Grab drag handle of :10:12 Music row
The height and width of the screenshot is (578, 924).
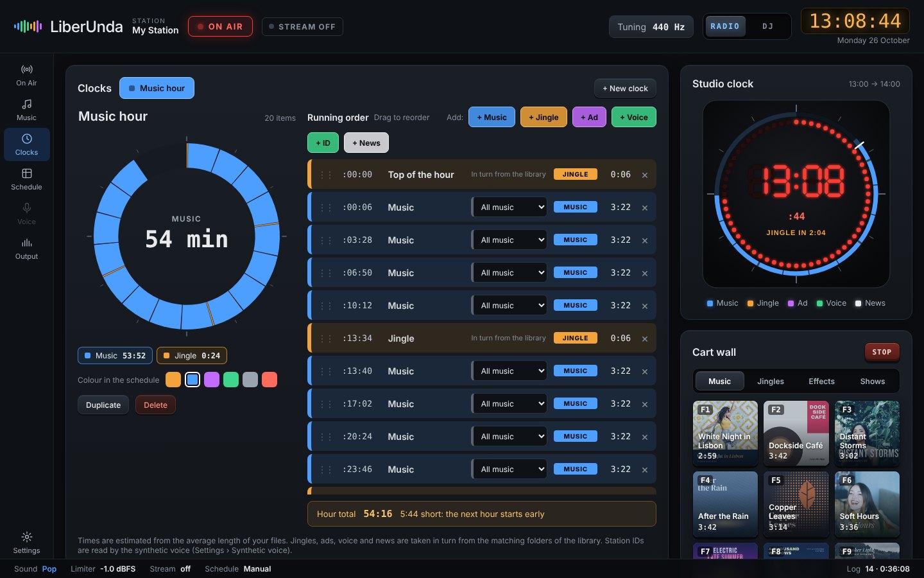326,306
